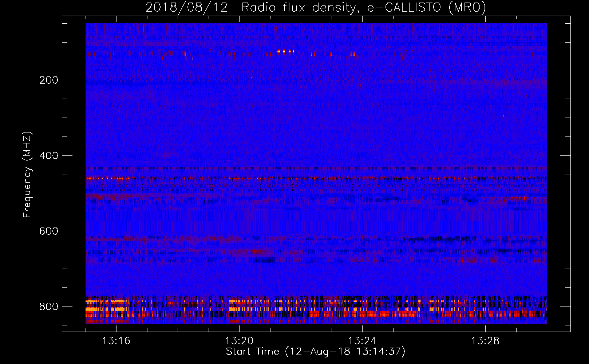Viewport: 589px width, 364px height.
Task: Select the 'Start Time (12-Aug-18 13:14:37)' label
Action: click(316, 352)
